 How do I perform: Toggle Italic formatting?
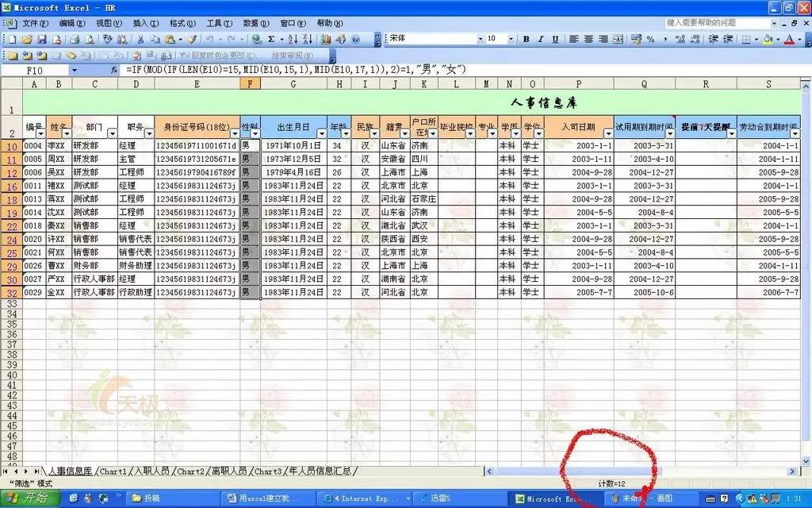pyautogui.click(x=540, y=38)
